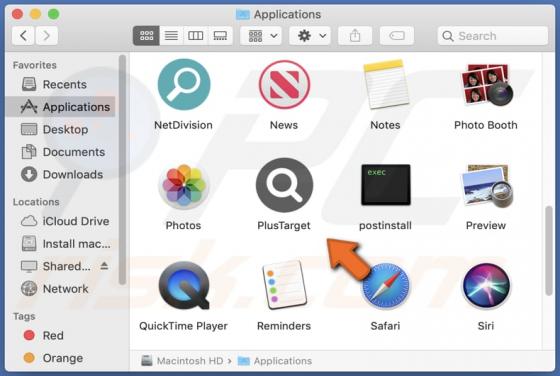Click the Applications folder icon in title bar
The image size is (560, 376).
tap(243, 14)
